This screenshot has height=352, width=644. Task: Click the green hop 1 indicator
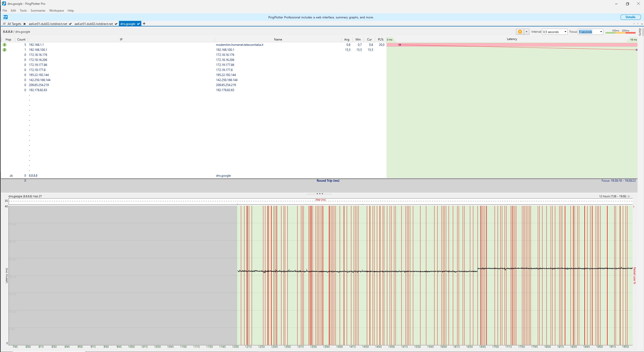[5, 45]
